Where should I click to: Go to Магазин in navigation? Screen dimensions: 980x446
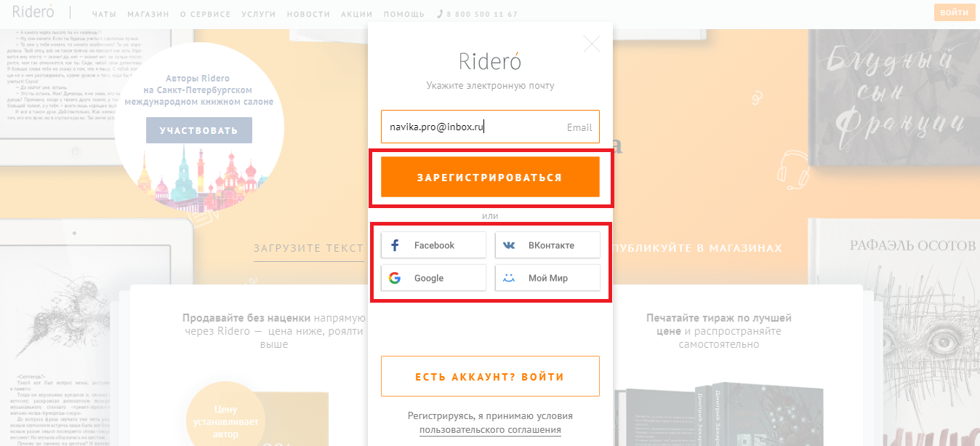pos(148,15)
